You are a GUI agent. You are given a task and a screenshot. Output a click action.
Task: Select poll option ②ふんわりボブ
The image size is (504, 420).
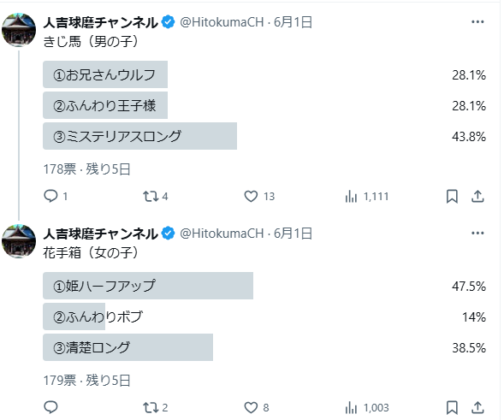(x=264, y=316)
